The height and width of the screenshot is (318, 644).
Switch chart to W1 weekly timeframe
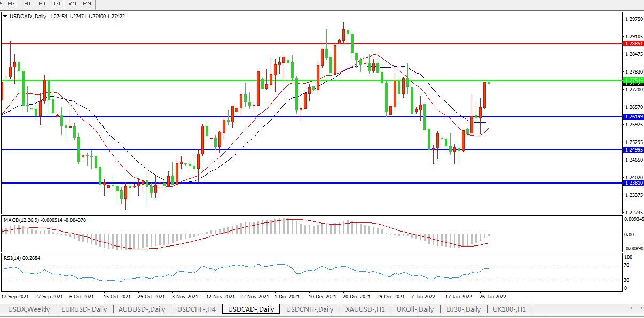[72, 4]
